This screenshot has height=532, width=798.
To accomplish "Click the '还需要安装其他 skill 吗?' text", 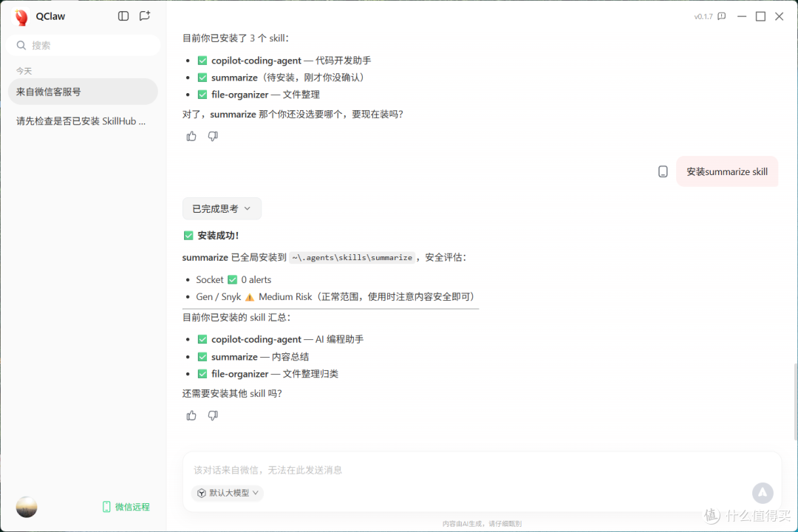I will pos(232,394).
